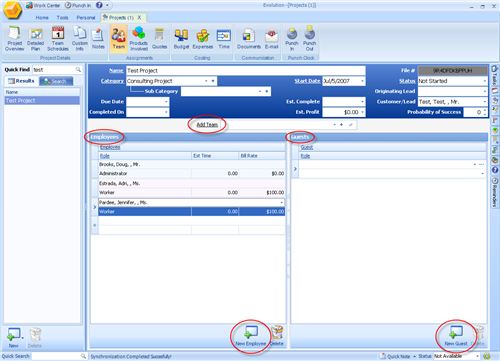Open Products Involved in the ribbon
500x361 pixels.
[139, 39]
